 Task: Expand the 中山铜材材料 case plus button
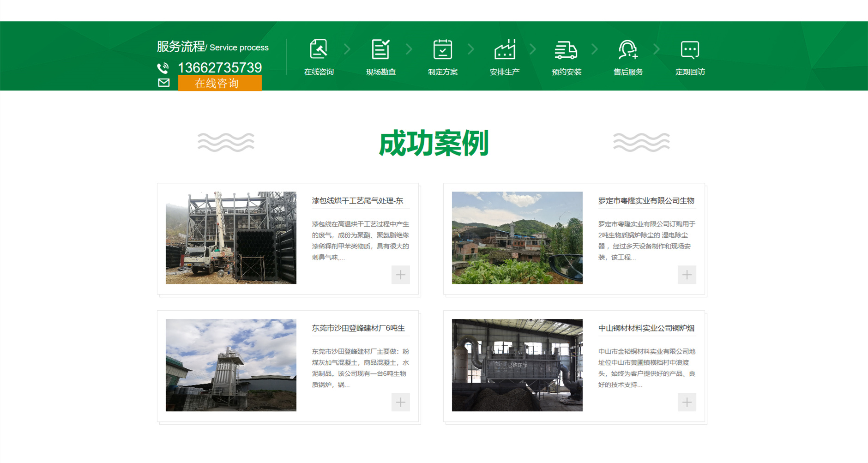click(687, 402)
